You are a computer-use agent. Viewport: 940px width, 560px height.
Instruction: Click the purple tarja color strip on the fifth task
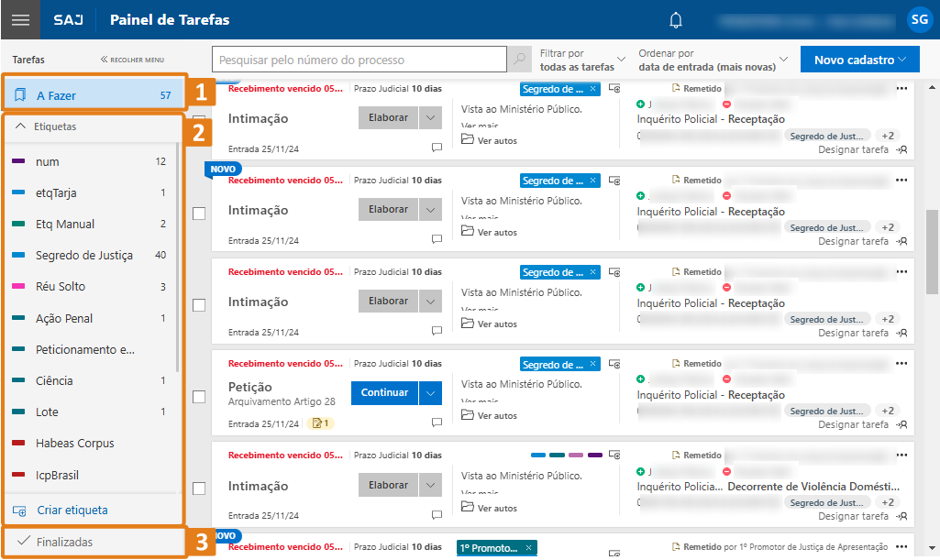tap(594, 454)
